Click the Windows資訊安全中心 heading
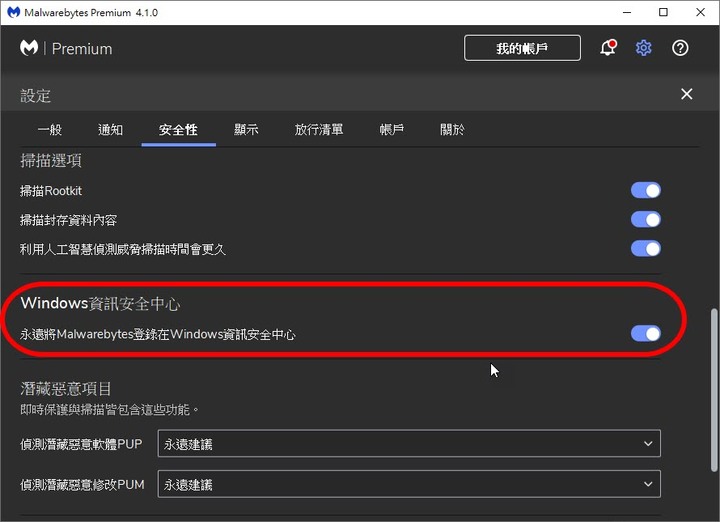Screen dimensions: 720x522 (x=100, y=303)
